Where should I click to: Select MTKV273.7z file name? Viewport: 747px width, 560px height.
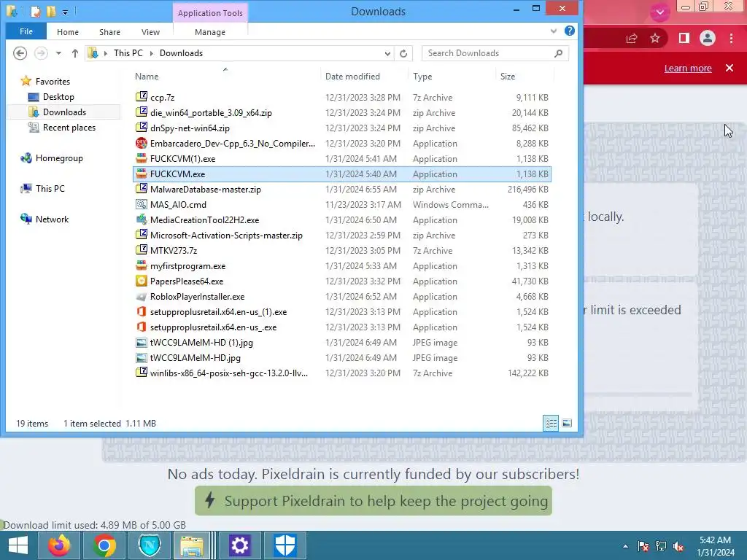click(x=174, y=251)
